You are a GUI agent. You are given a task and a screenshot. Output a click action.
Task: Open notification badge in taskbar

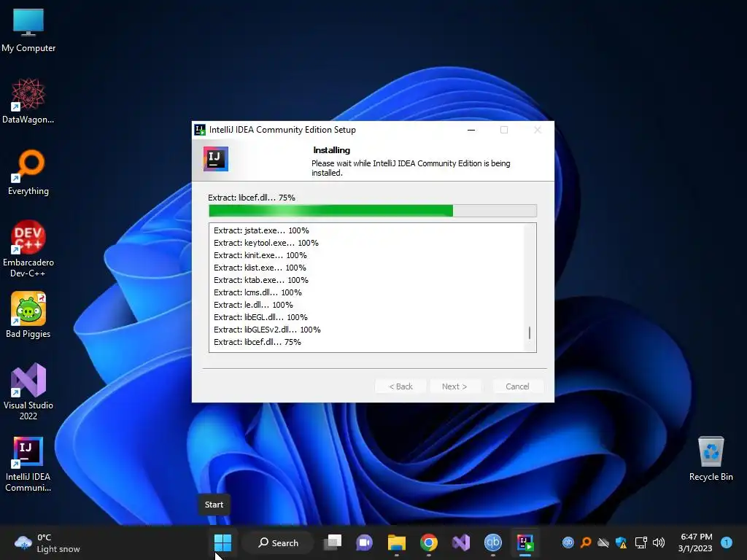[727, 542]
